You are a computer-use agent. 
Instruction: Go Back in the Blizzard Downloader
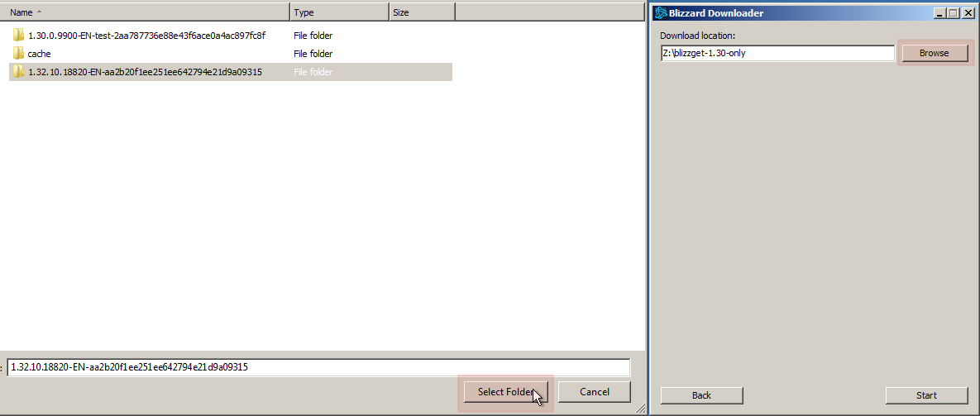point(701,394)
